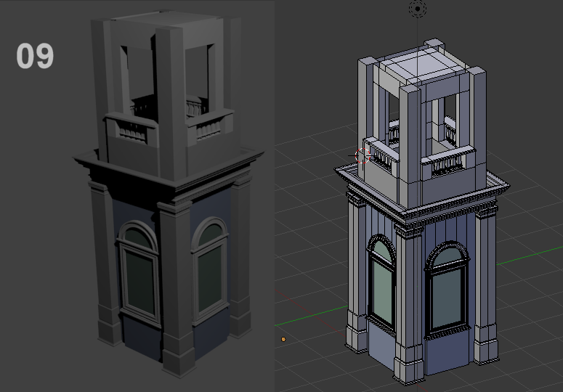This screenshot has width=563, height=392.
Task: Select the lamp object above the tower
Action: tap(417, 9)
